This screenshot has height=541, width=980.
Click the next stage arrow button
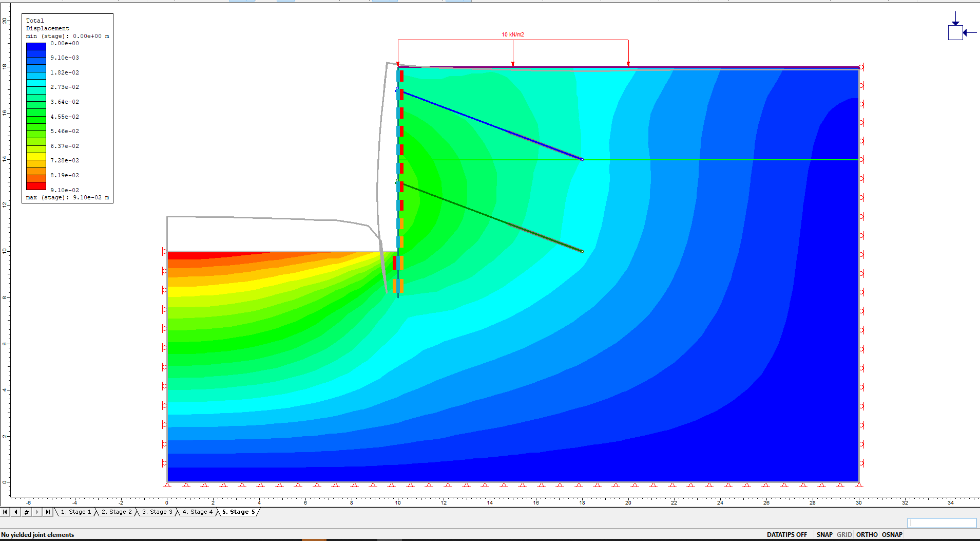(x=37, y=512)
